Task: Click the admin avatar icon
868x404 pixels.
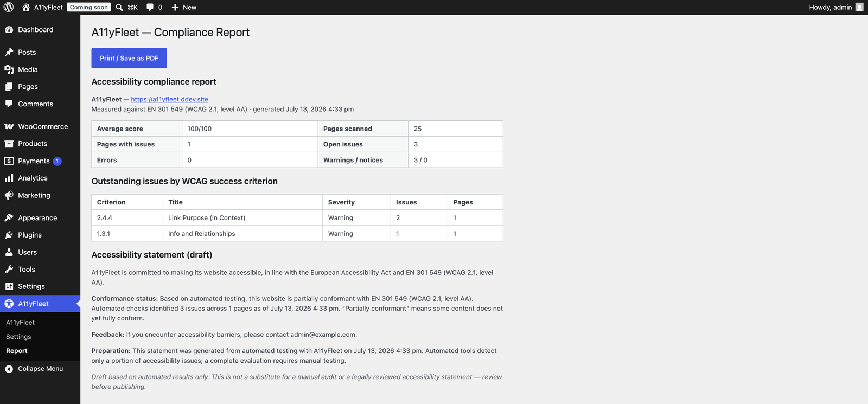Action: tap(859, 7)
